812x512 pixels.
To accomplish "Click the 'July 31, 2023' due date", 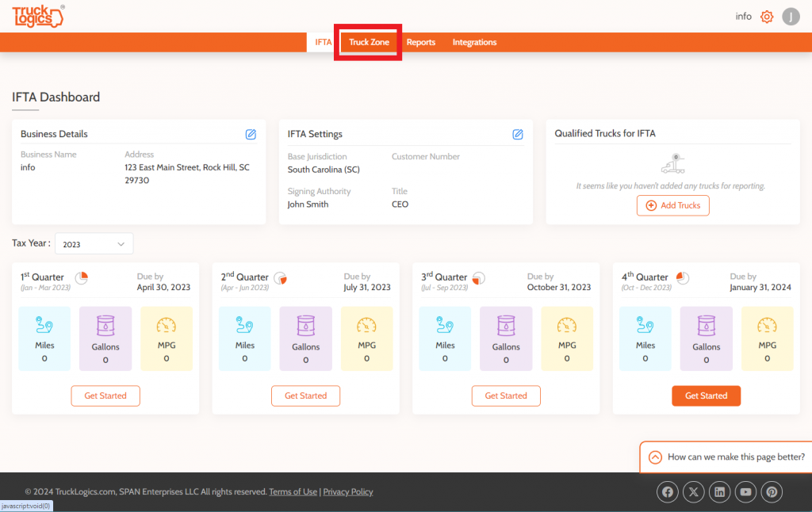I will 366,287.
